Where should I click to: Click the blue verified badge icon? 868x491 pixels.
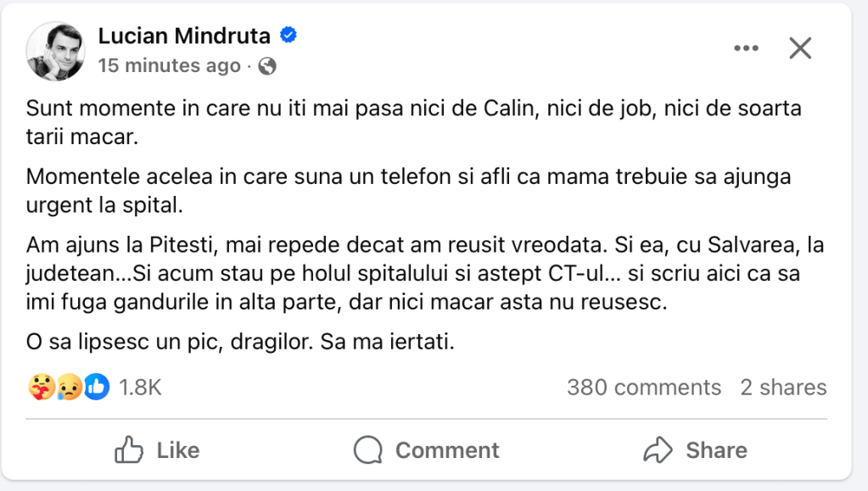288,36
